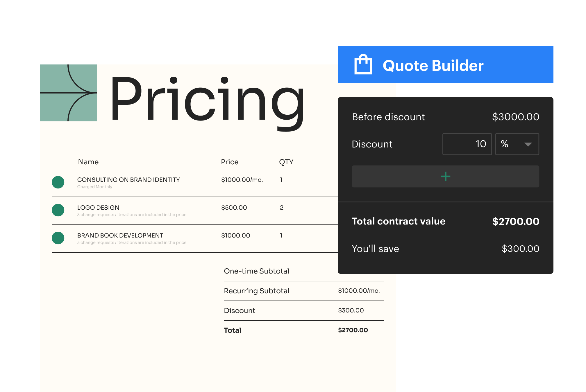Click the Charged Monthly note
The image size is (586, 392).
click(95, 187)
